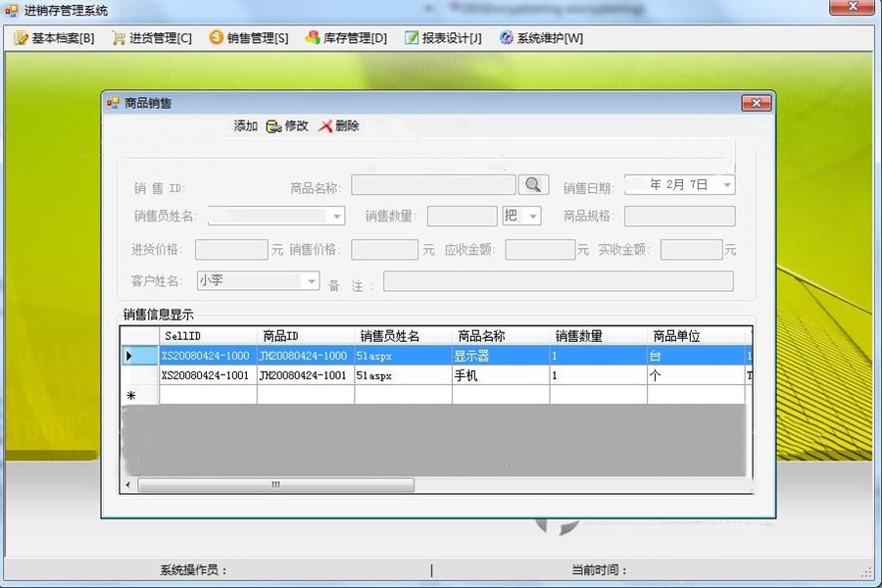Click the 商品名称 input field

433,184
